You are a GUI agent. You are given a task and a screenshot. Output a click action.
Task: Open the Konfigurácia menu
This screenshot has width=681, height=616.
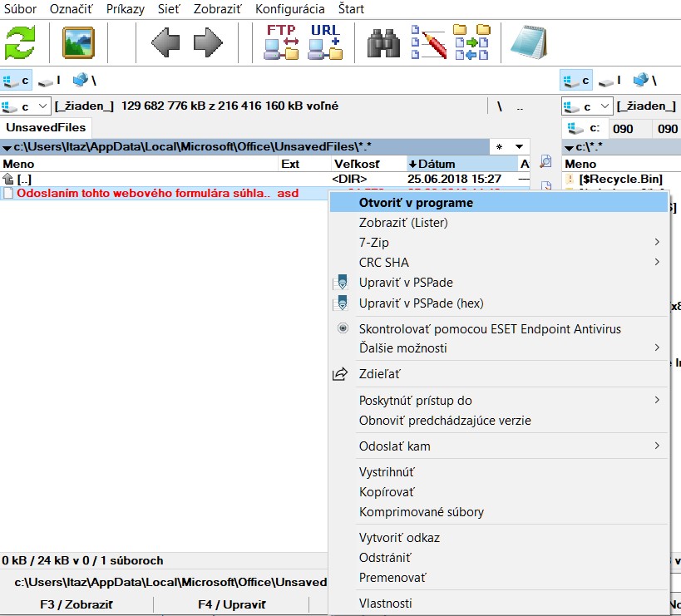pos(289,9)
